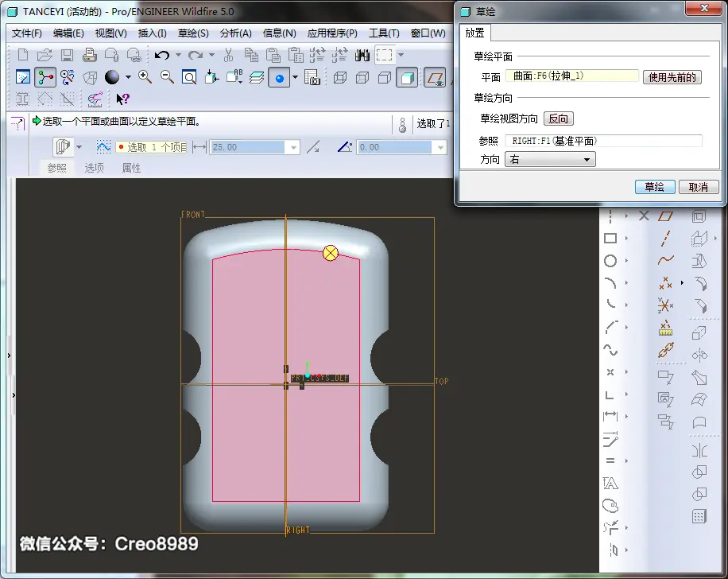
Task: Open the 方向 dropdown showing 右
Action: pyautogui.click(x=550, y=159)
